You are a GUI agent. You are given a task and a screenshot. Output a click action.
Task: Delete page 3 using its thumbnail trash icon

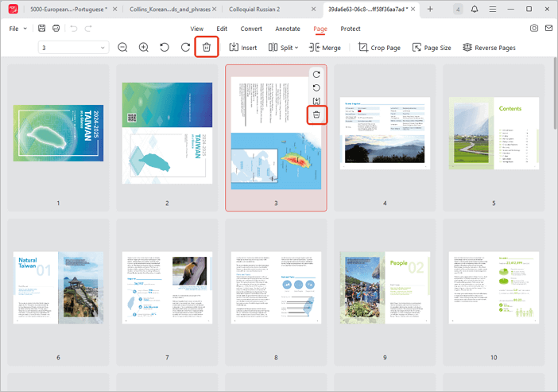click(316, 115)
